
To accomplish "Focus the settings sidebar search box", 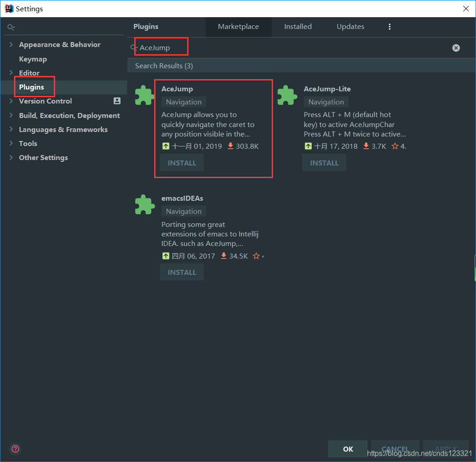I will pos(64,27).
